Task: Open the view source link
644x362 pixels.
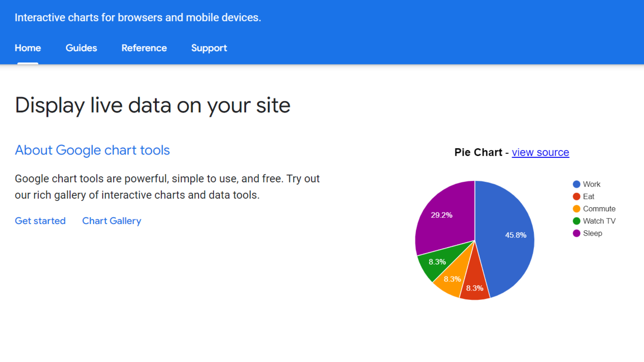Action: pos(540,152)
